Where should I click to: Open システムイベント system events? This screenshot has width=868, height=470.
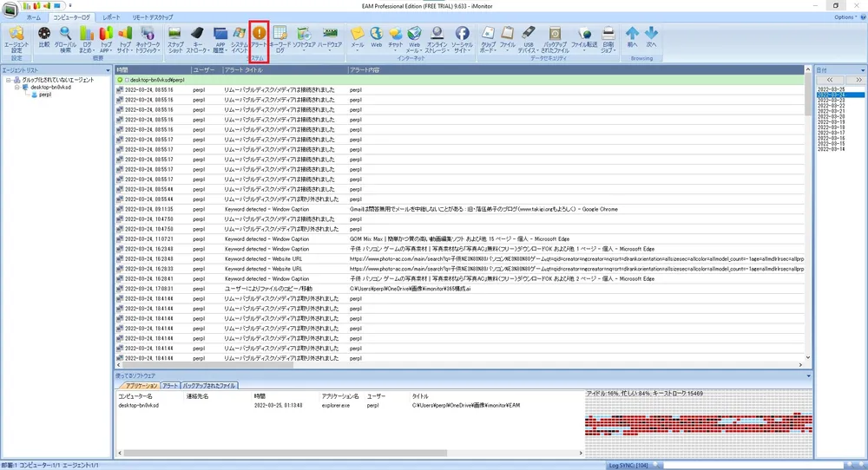click(x=240, y=39)
